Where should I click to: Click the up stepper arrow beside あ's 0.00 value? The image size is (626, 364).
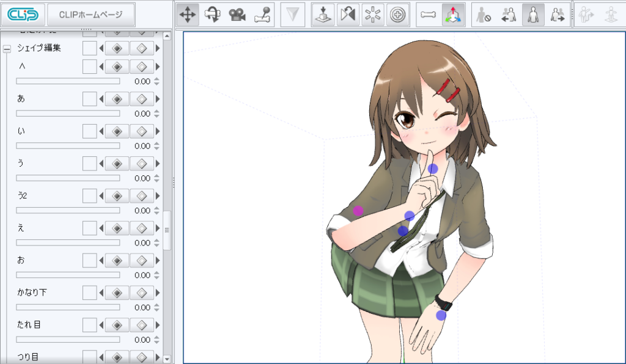155,110
